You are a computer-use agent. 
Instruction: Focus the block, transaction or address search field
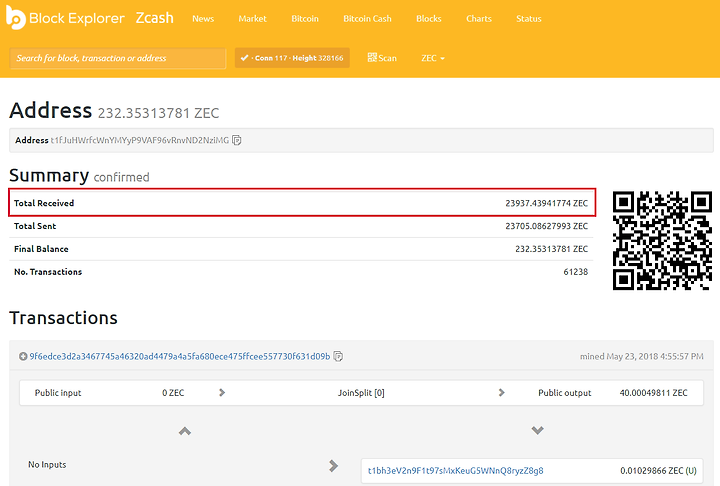pos(118,58)
